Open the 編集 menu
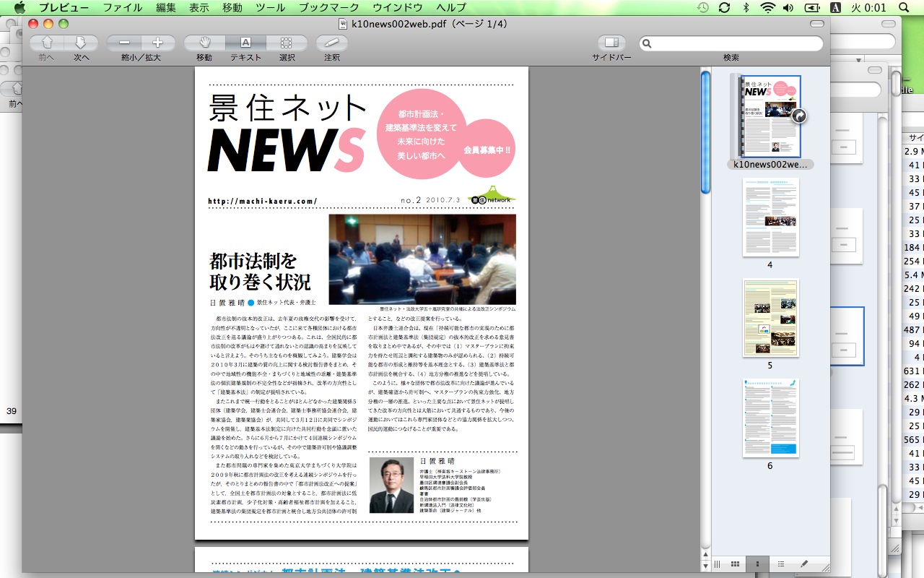This screenshot has width=924, height=578. pyautogui.click(x=165, y=8)
